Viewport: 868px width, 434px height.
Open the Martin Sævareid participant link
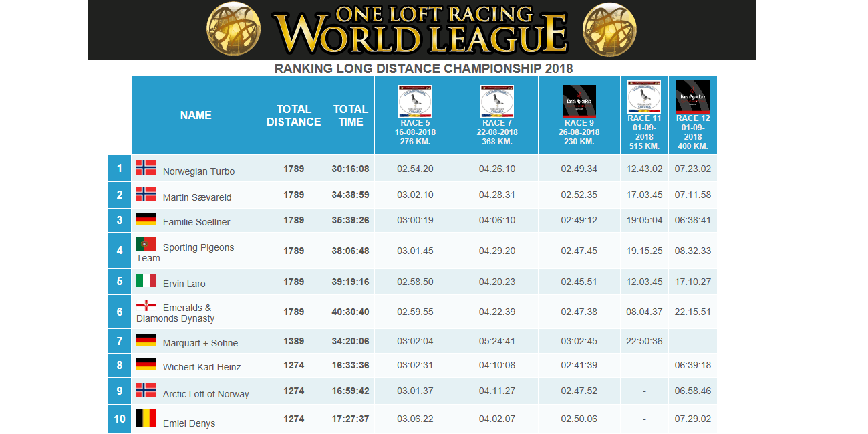tap(198, 197)
